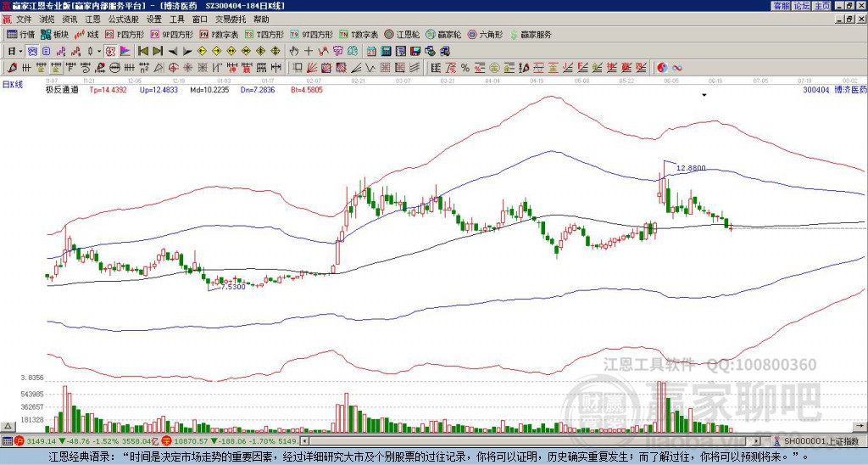Toggle the pressed chart-mode button beside 日
Image resolution: width=868 pixels, height=465 pixels.
click(x=33, y=51)
